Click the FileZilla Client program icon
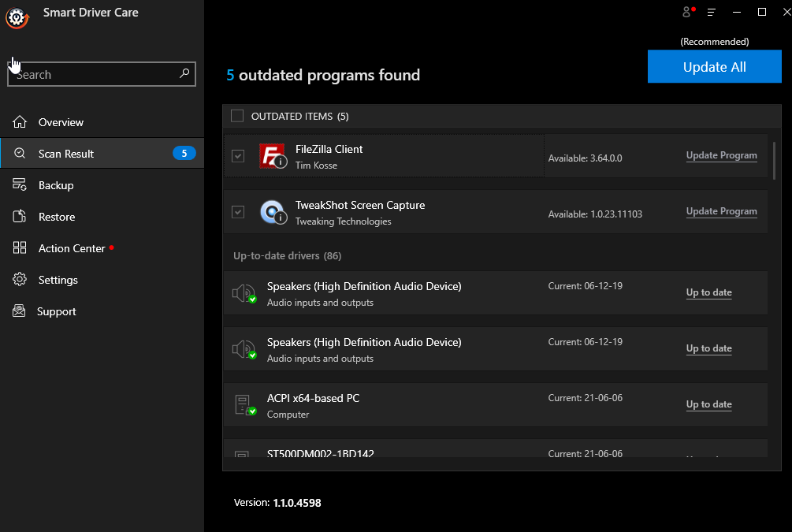The width and height of the screenshot is (792, 532). click(x=273, y=155)
